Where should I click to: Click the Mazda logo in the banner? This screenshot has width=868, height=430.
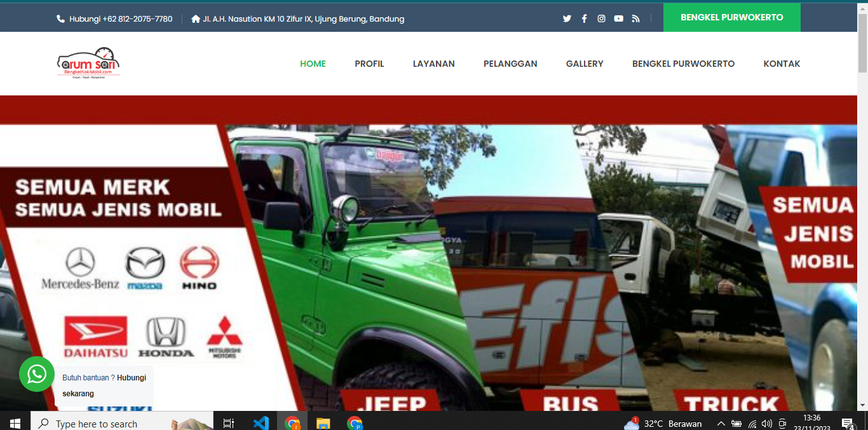(145, 268)
